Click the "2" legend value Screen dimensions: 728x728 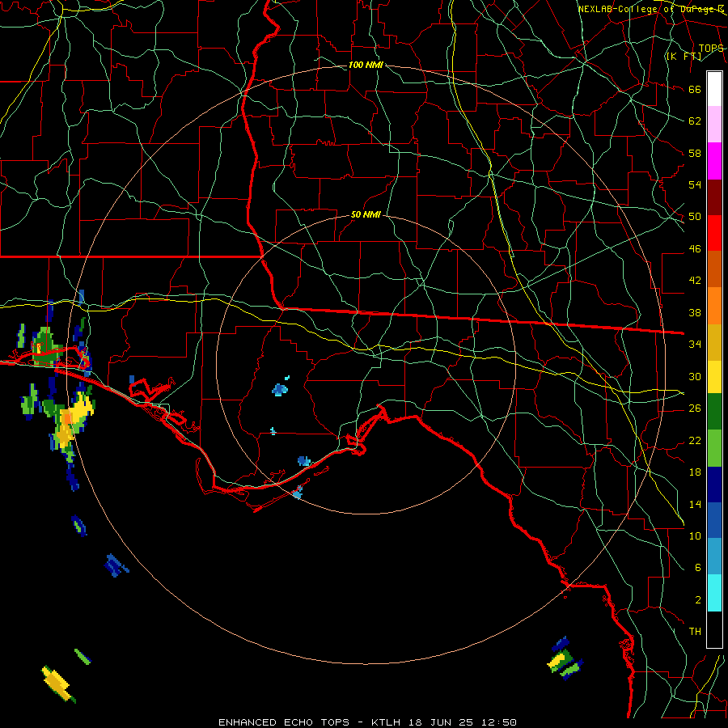click(x=697, y=600)
